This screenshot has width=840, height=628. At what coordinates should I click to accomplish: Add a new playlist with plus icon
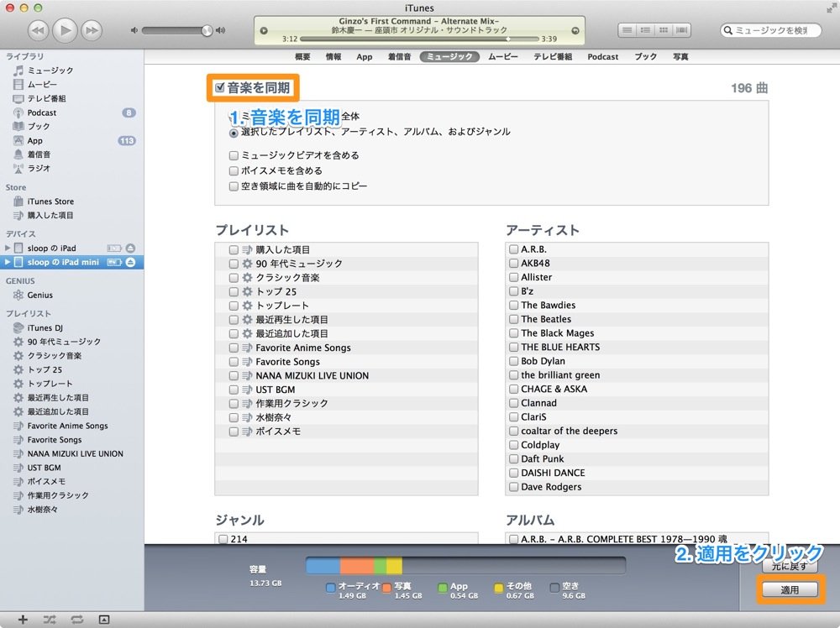[23, 620]
